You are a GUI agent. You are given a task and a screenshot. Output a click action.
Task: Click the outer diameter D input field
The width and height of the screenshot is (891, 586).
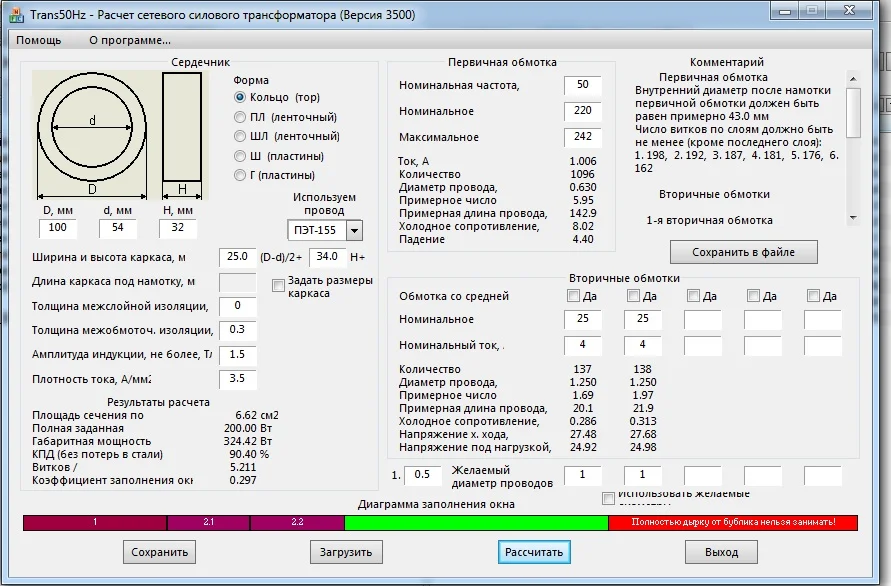pyautogui.click(x=57, y=228)
